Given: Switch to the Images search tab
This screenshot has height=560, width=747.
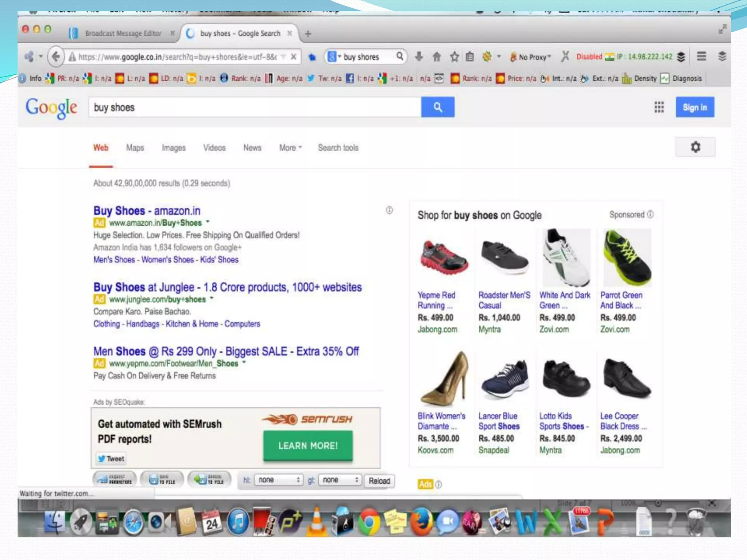Looking at the screenshot, I should [174, 148].
